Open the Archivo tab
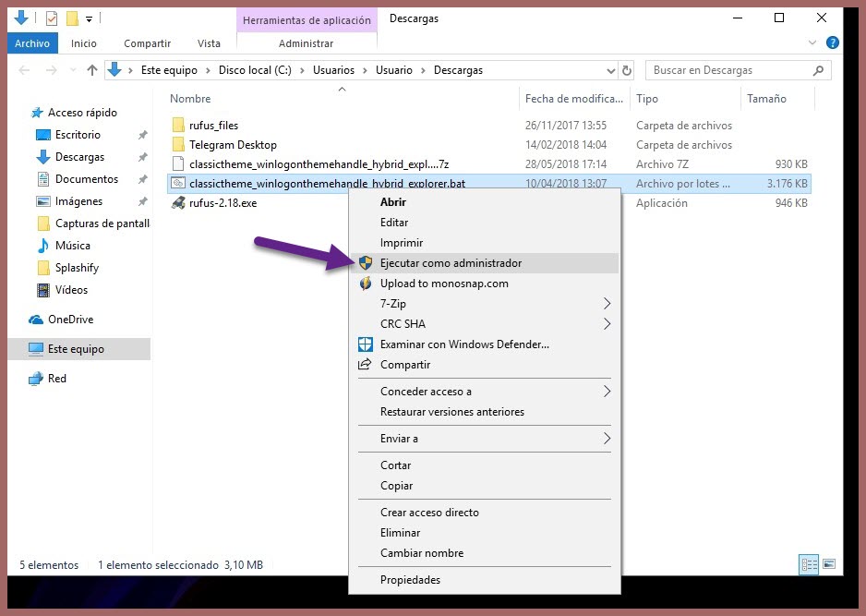 coord(32,43)
